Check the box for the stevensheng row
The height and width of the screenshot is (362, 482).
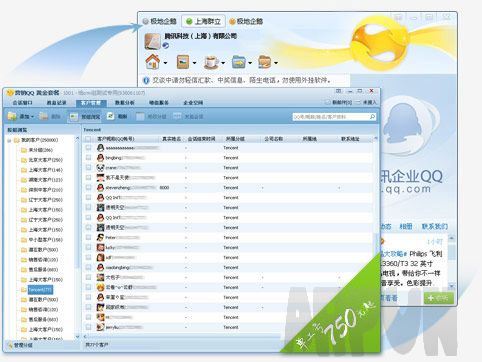[88, 187]
